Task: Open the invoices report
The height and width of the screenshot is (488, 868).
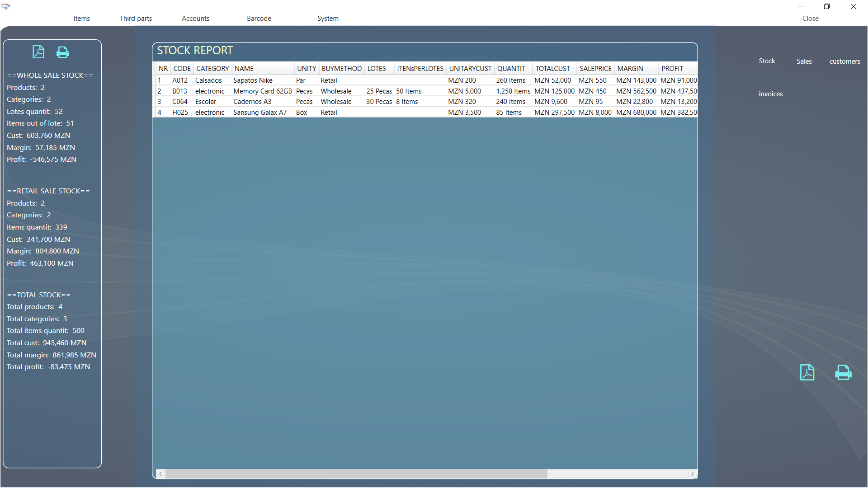Action: [770, 94]
